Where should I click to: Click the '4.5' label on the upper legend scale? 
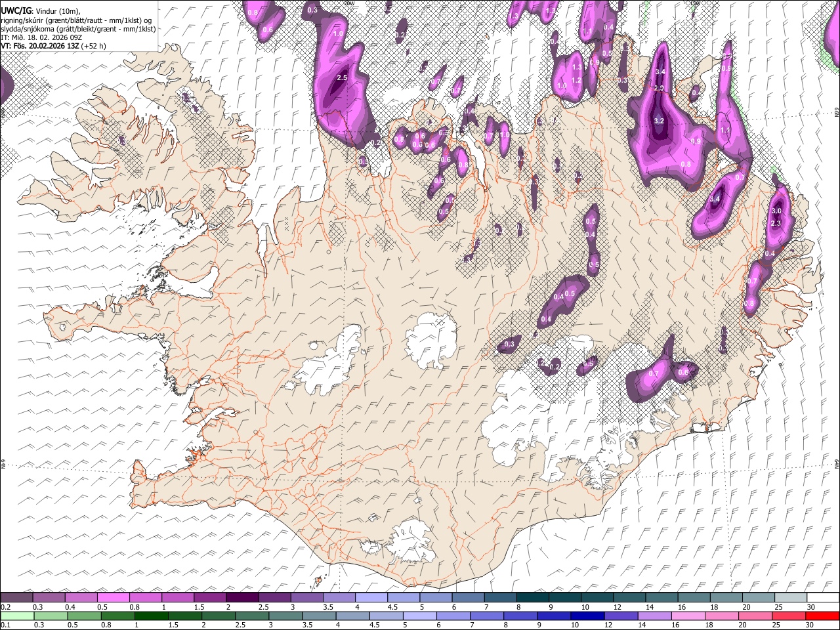click(x=392, y=607)
